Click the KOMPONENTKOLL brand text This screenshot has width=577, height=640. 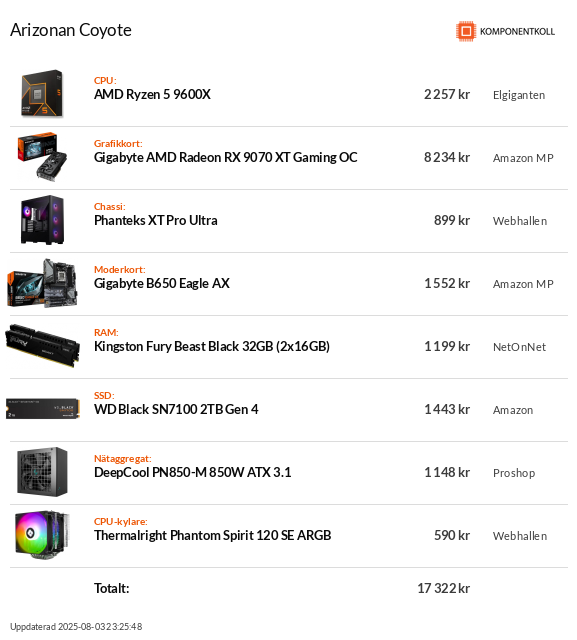pos(517,31)
